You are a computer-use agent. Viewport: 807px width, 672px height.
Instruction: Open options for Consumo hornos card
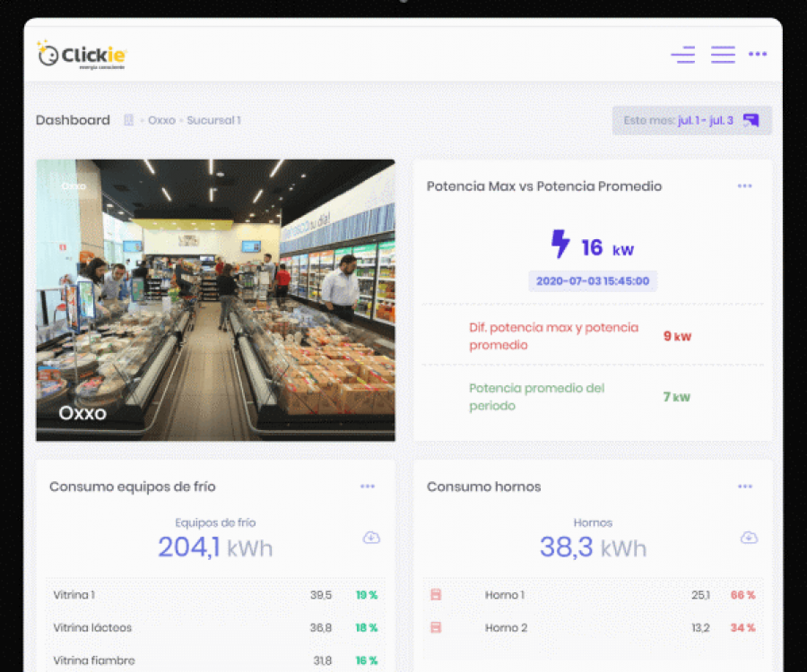coord(745,487)
